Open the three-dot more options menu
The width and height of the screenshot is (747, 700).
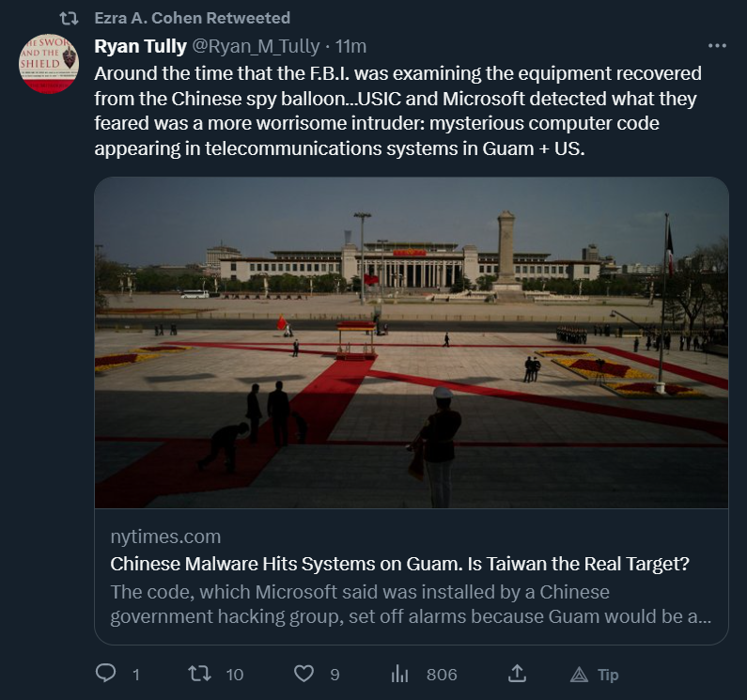[717, 46]
